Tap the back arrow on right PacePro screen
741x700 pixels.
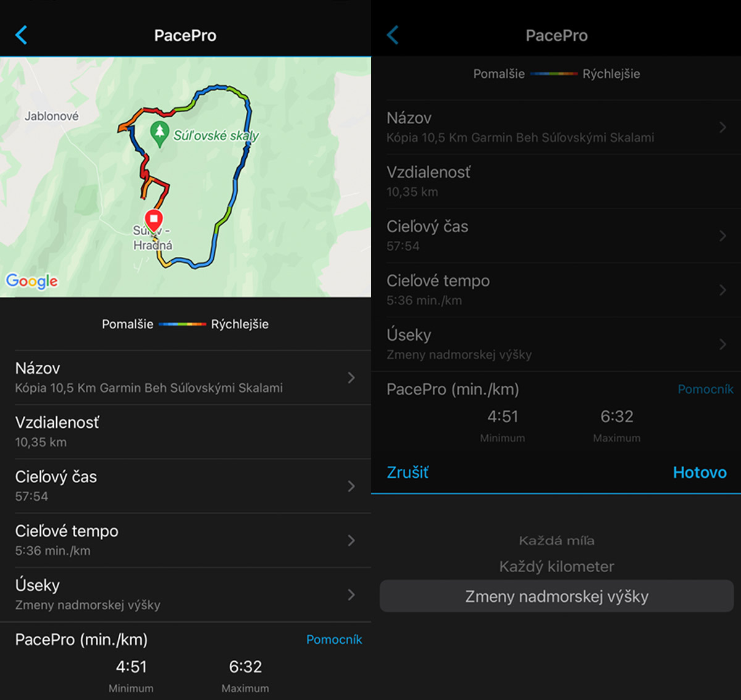click(x=392, y=35)
